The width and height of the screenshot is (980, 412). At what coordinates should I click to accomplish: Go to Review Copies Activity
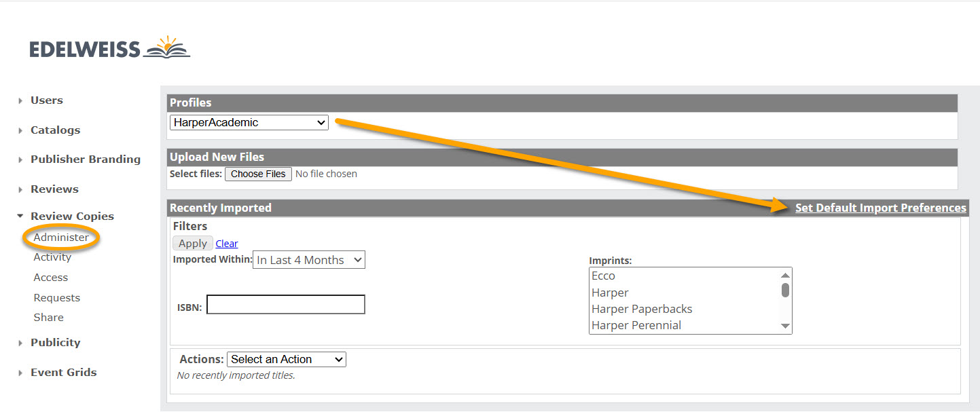[52, 257]
